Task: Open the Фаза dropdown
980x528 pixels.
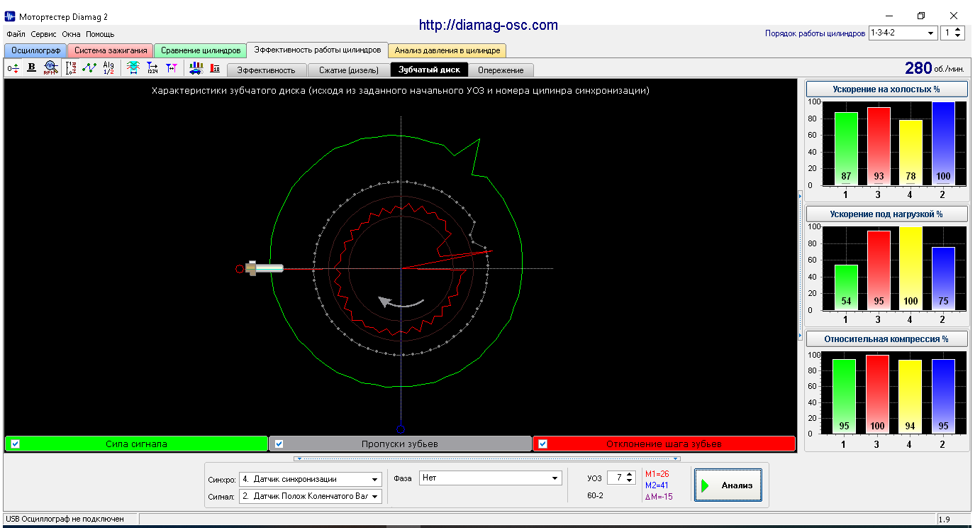Action: tap(490, 478)
